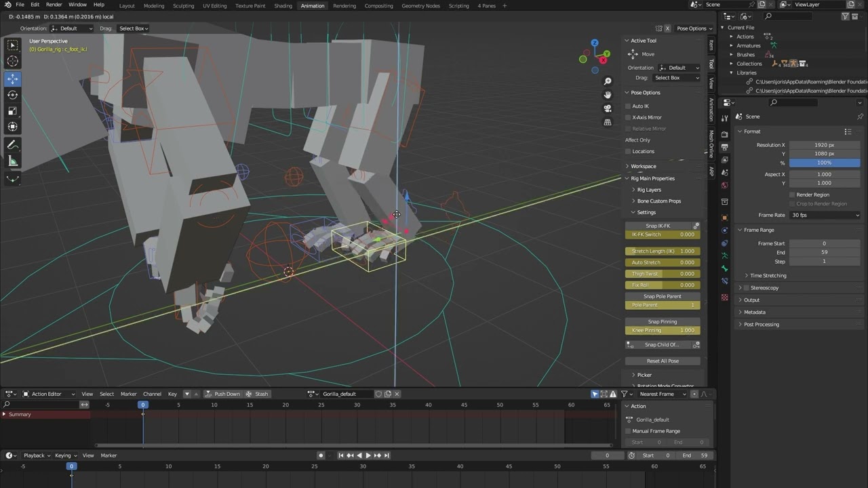Enable the X-Axis Mirror checkbox
Image resolution: width=868 pixels, height=488 pixels.
tap(628, 117)
